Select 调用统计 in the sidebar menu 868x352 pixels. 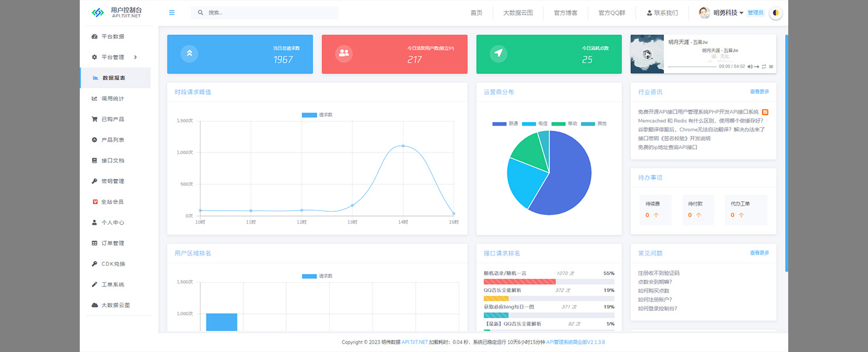click(113, 99)
